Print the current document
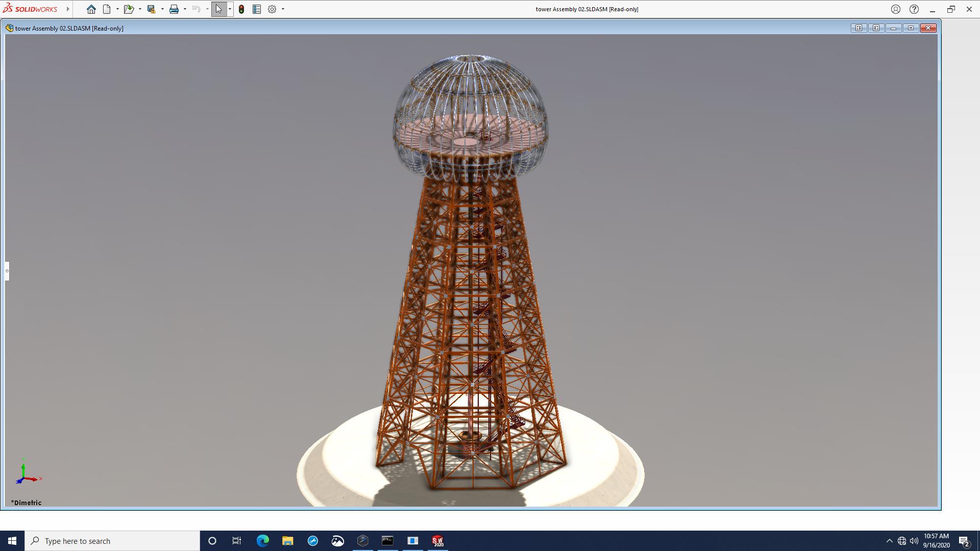 174,9
